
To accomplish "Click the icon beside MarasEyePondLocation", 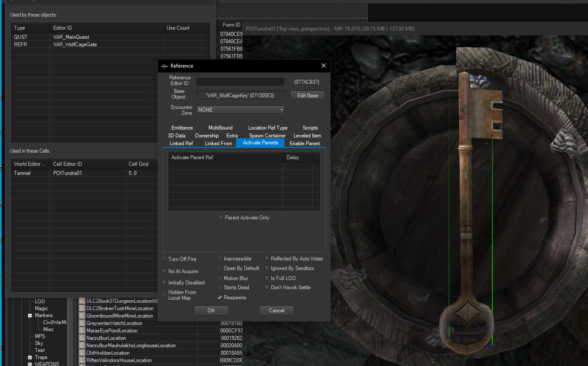I will (82, 331).
